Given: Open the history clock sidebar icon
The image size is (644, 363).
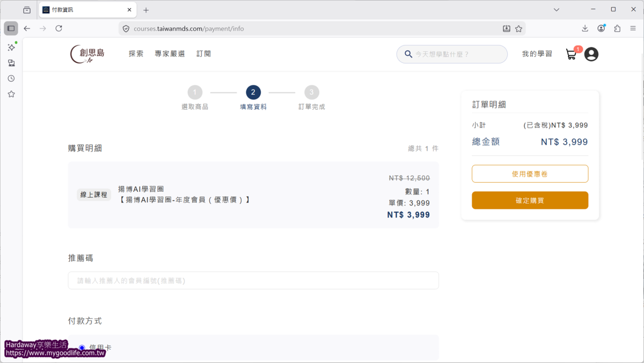Looking at the screenshot, I should point(11,78).
